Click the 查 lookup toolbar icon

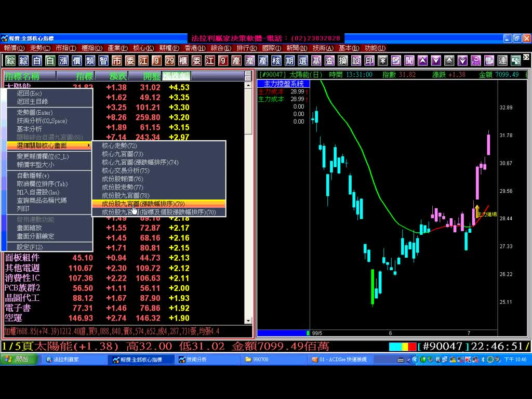tap(329, 61)
